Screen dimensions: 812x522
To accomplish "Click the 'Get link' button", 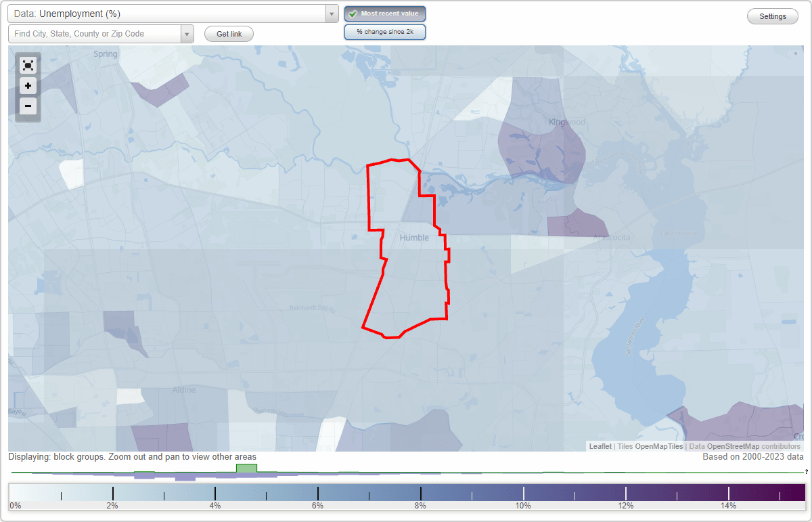I will point(228,33).
